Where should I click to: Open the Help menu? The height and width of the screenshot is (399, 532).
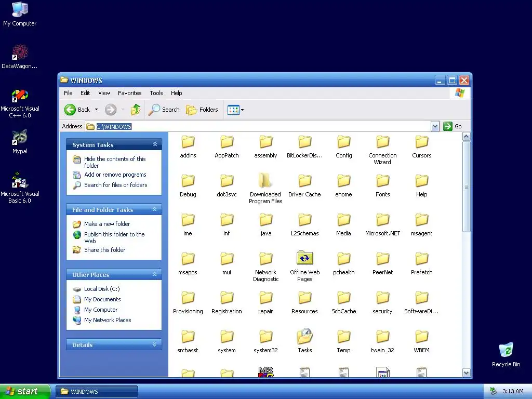point(177,93)
